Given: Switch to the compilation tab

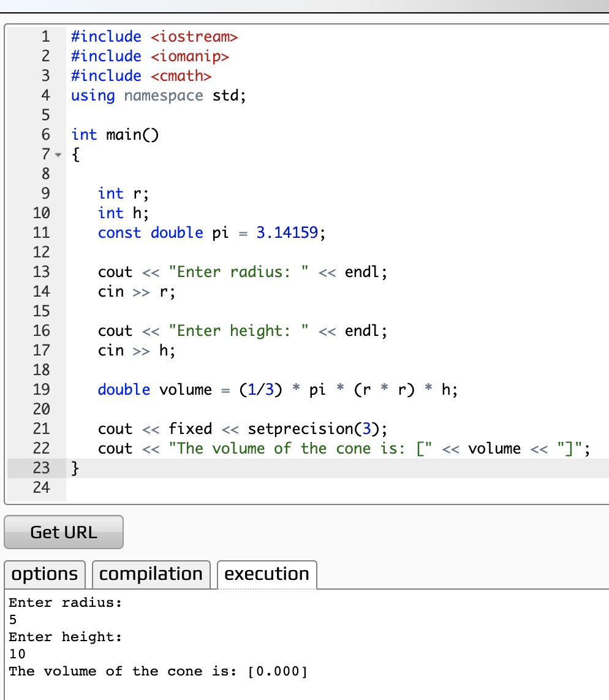Looking at the screenshot, I should coord(151,574).
